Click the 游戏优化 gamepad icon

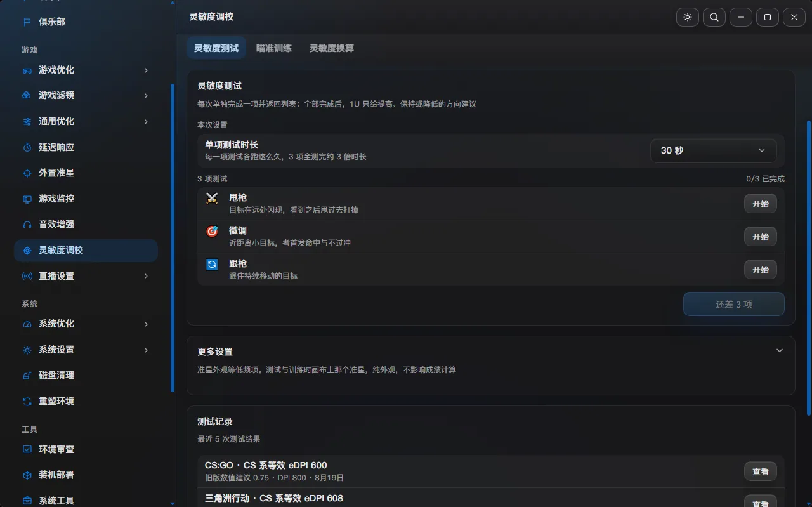coord(27,70)
